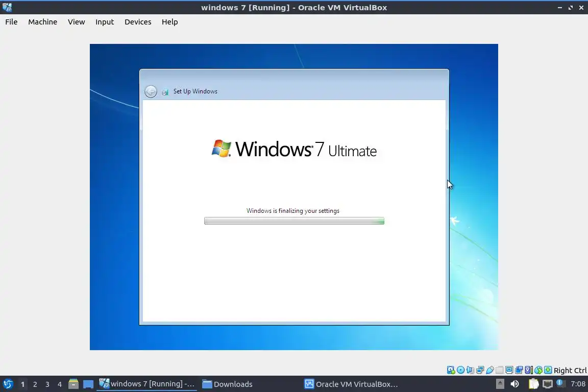
Task: Select the Downloads taskbar entry
Action: click(x=227, y=384)
